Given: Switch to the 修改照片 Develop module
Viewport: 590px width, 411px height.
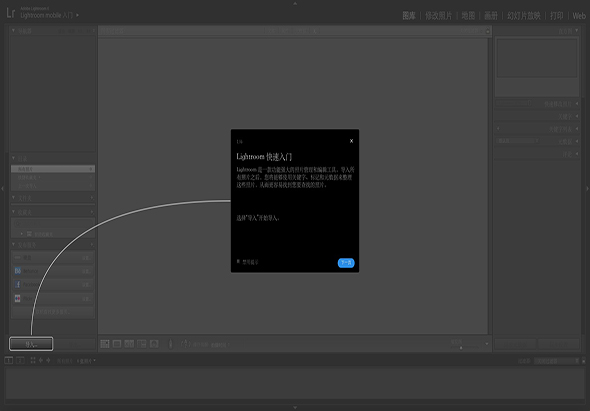Looking at the screenshot, I should click(x=438, y=16).
